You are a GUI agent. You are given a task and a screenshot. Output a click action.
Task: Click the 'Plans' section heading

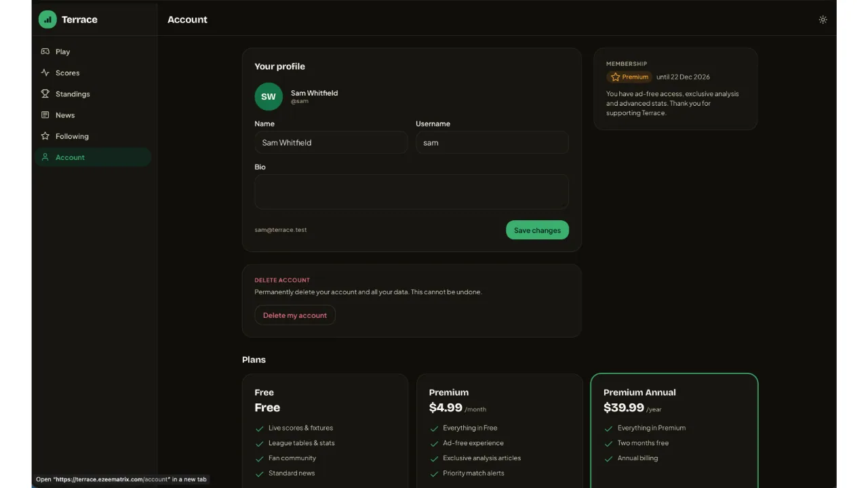254,360
